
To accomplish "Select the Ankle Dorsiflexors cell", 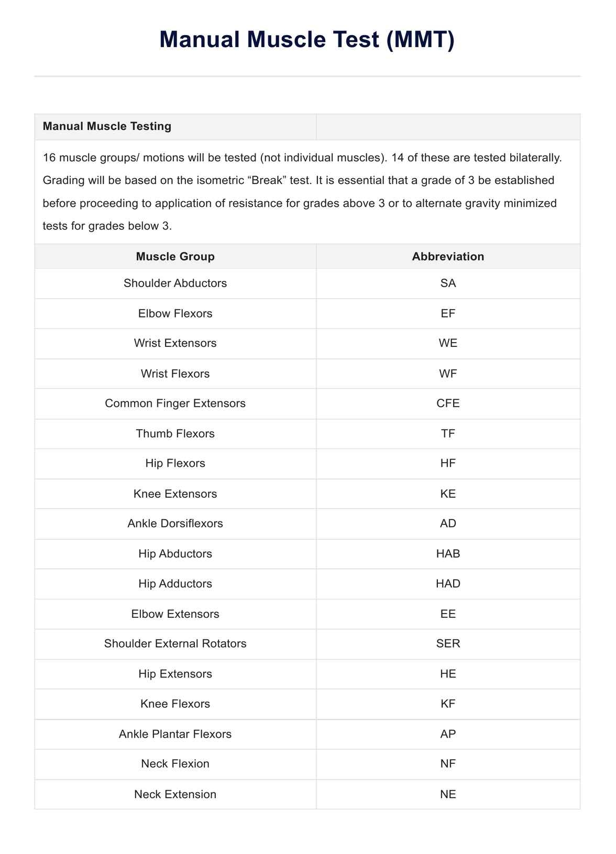I will coord(175,523).
